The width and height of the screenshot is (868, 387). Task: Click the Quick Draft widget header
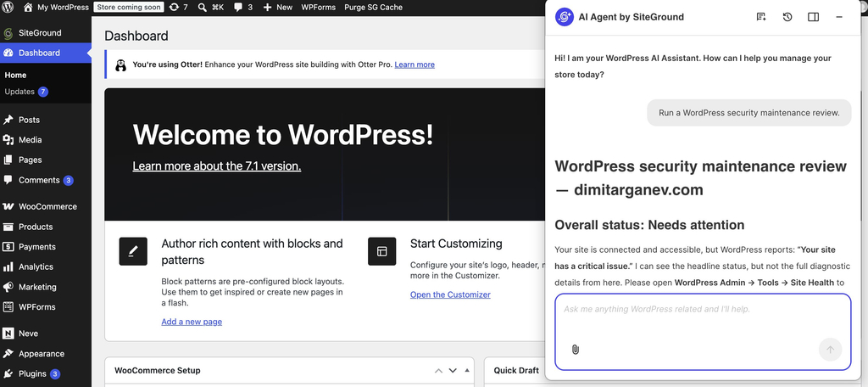[x=516, y=370]
